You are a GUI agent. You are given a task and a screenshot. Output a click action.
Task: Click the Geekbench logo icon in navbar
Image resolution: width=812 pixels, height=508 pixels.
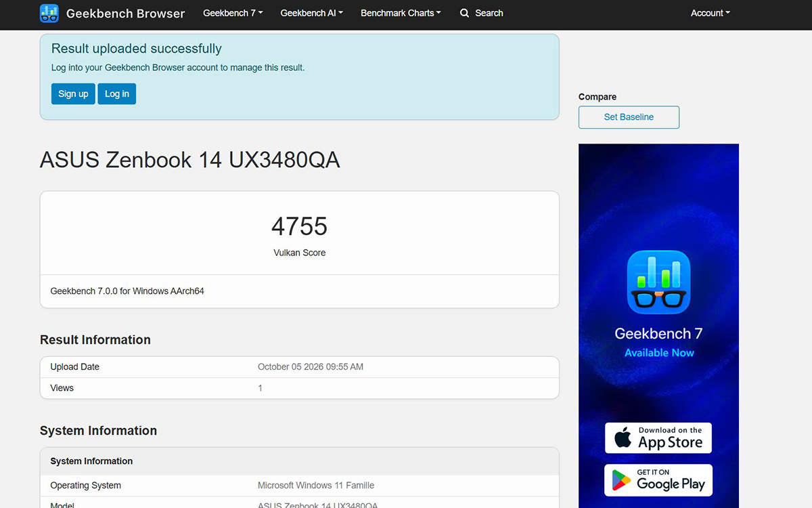(x=49, y=14)
